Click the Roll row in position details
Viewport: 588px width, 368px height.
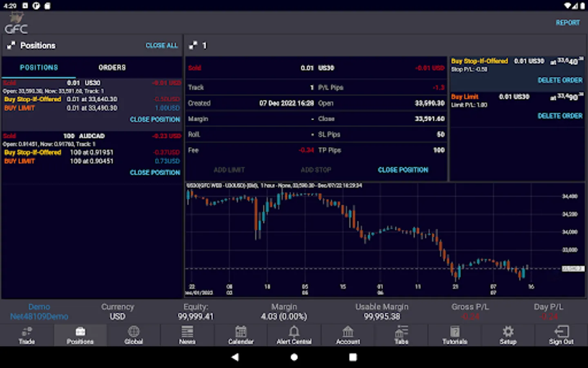(251, 134)
